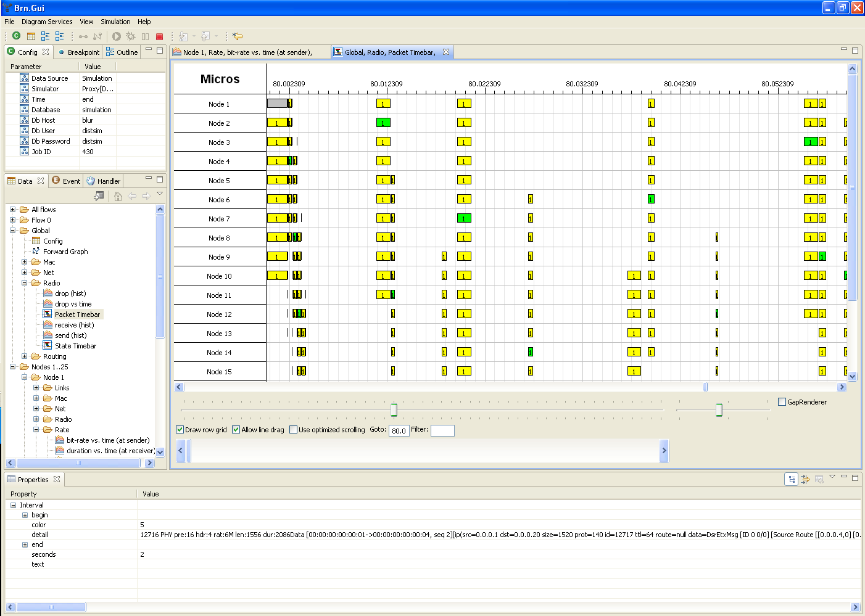This screenshot has height=616, width=865.
Task: Click the red stop simulation toolbar icon
Action: click(x=159, y=36)
